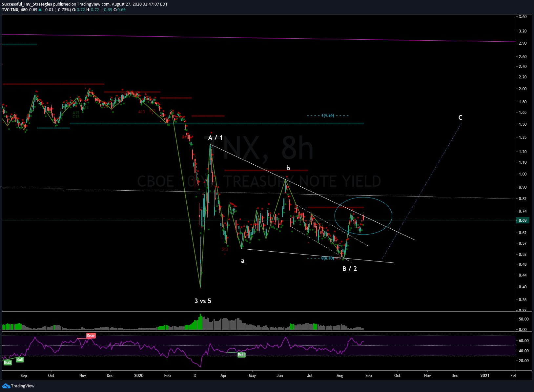
Task: Click the TradingView cloud logo icon
Action: [6, 386]
